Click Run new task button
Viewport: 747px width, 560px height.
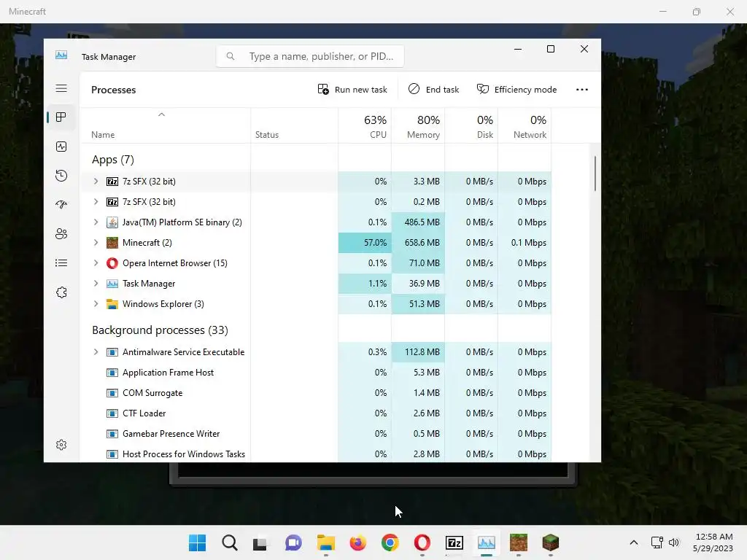coord(352,90)
